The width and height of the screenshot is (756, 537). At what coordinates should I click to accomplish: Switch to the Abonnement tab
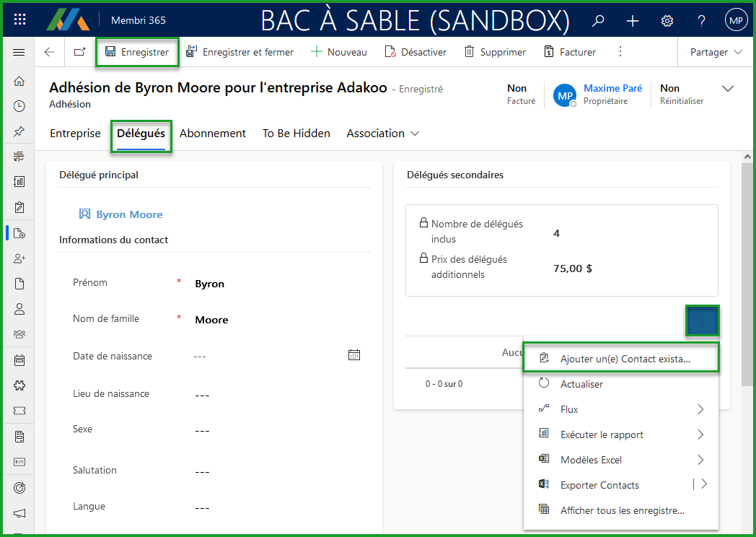click(213, 134)
